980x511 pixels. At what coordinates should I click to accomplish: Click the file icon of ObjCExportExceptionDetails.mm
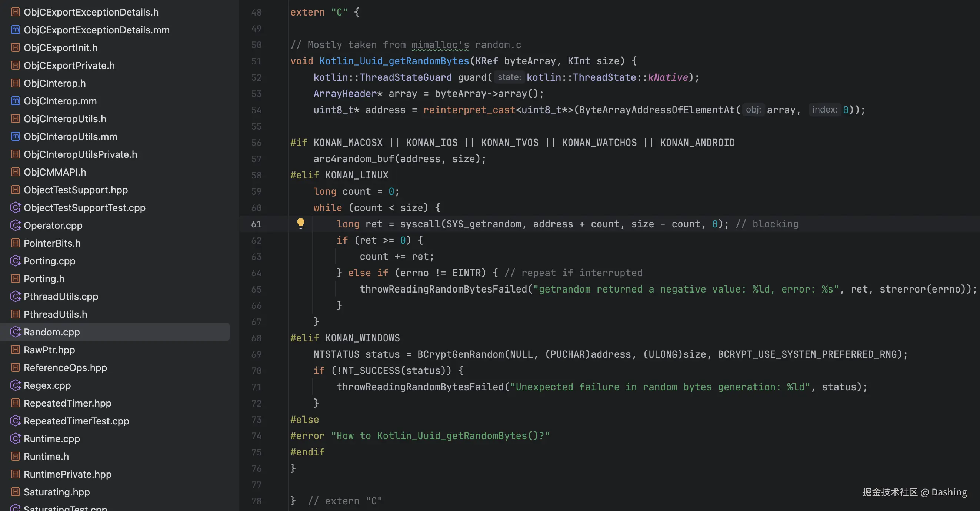(15, 30)
